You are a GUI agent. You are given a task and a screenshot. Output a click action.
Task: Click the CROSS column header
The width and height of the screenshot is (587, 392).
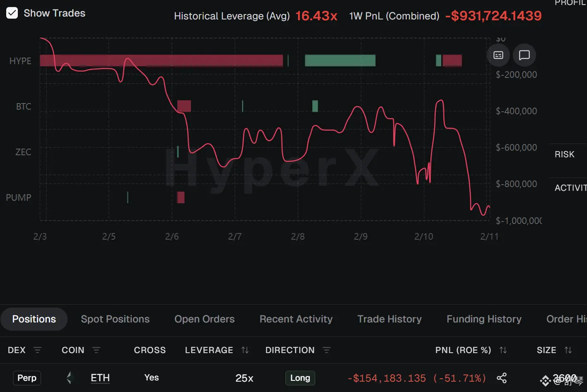click(150, 350)
